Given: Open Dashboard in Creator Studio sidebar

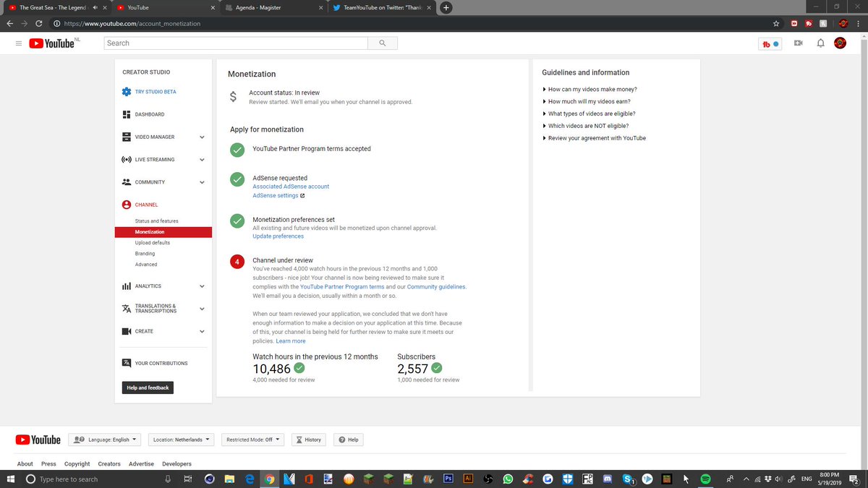Looking at the screenshot, I should pyautogui.click(x=150, y=114).
